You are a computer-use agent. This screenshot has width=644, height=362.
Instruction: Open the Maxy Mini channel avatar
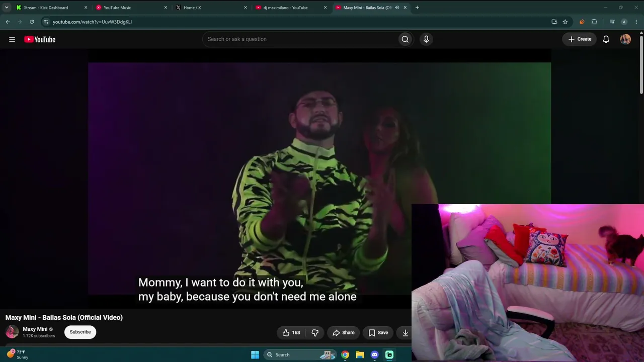(x=12, y=332)
